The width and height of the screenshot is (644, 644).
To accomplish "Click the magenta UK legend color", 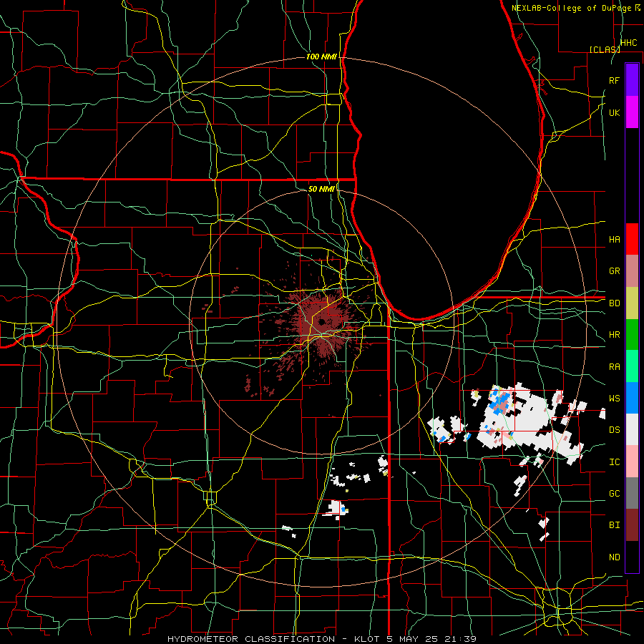I will pos(632,112).
